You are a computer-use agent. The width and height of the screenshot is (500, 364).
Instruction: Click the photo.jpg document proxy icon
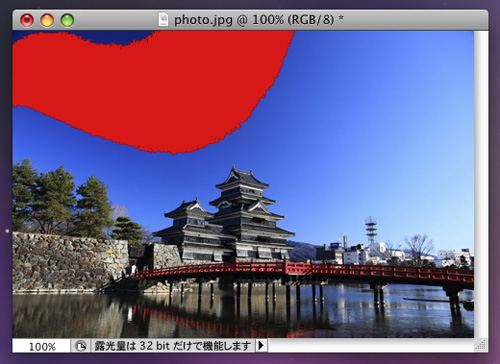pyautogui.click(x=163, y=20)
